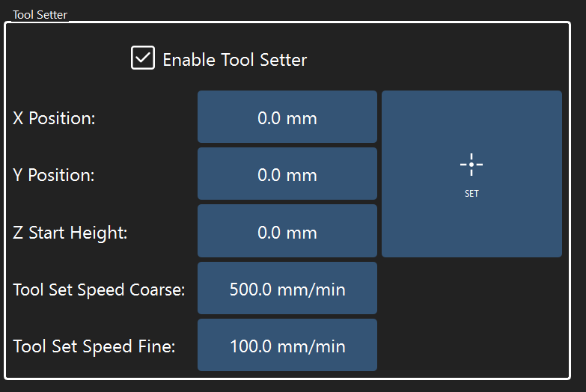This screenshot has width=586, height=392.
Task: Click the "Enable Tool Setter" label text
Action: pos(234,60)
